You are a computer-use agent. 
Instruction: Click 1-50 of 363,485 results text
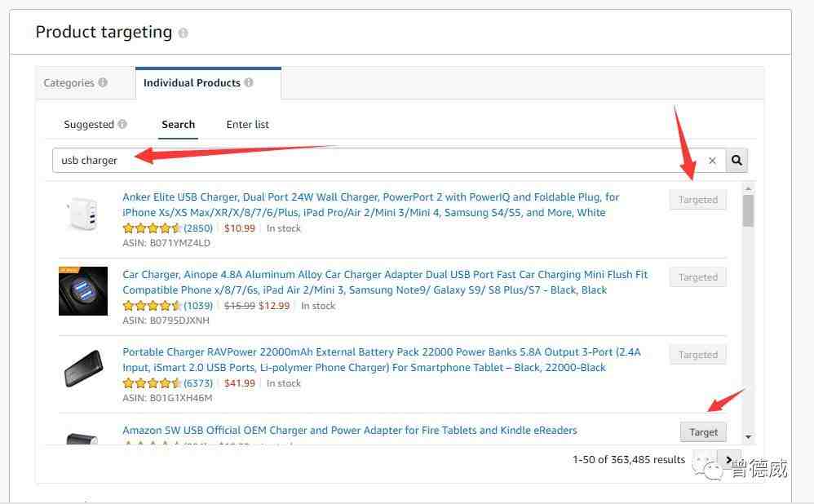click(x=629, y=459)
